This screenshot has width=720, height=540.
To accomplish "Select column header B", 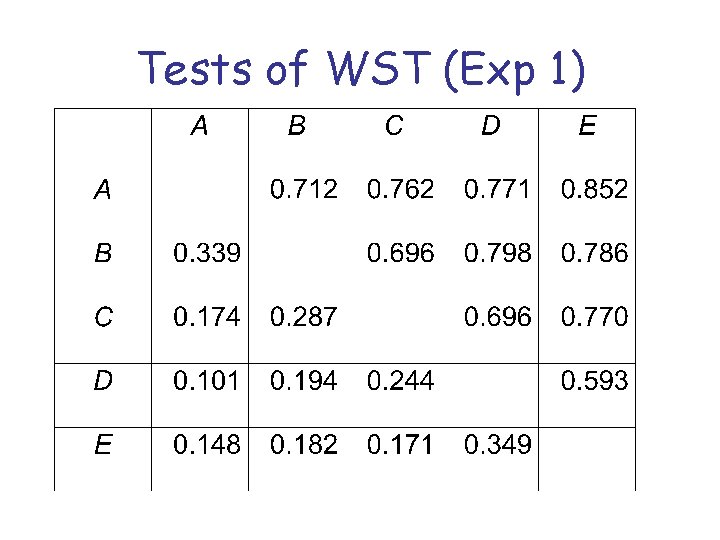I will tap(297, 125).
